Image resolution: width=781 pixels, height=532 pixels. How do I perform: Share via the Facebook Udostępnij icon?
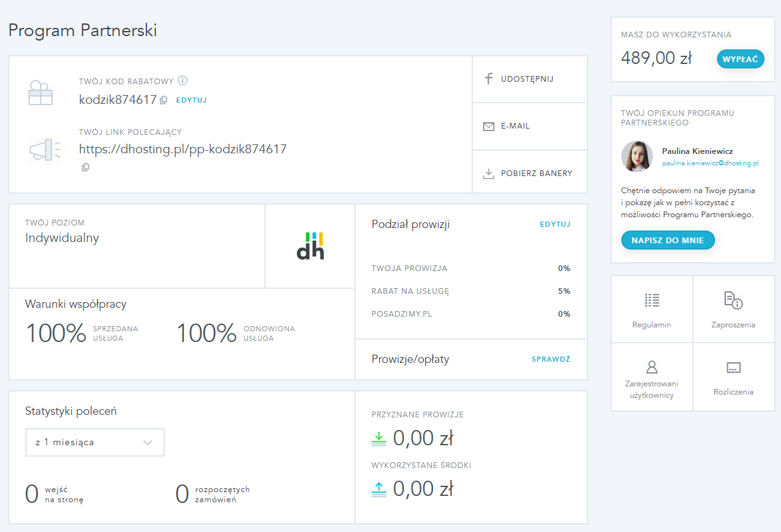(x=489, y=79)
